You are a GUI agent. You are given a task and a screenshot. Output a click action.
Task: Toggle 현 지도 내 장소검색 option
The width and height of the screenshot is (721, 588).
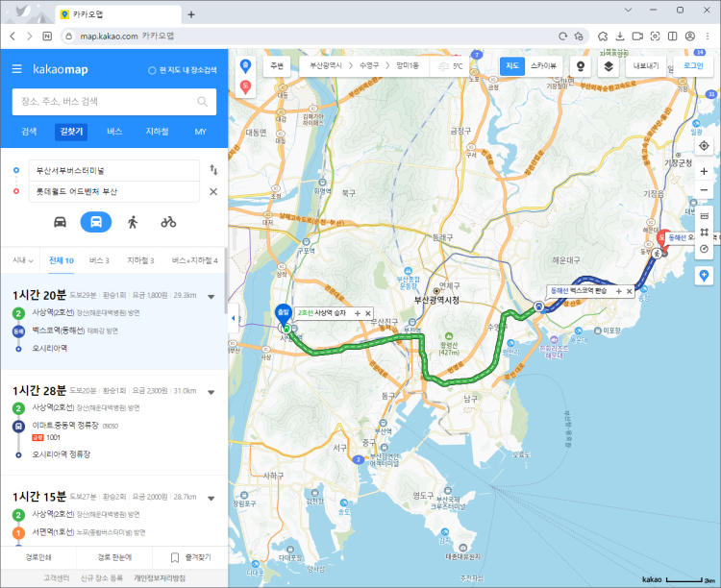pyautogui.click(x=182, y=70)
